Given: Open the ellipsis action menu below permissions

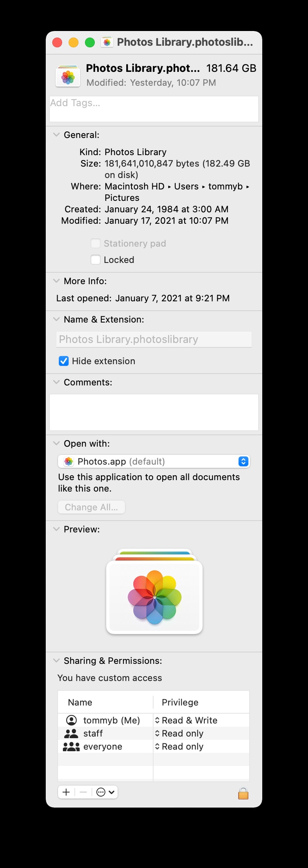Looking at the screenshot, I should click(x=105, y=792).
